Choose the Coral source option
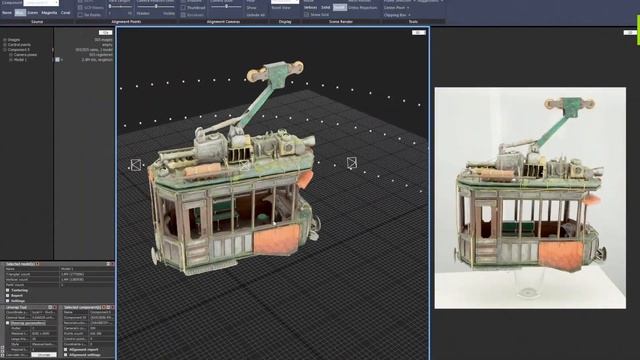 65,13
